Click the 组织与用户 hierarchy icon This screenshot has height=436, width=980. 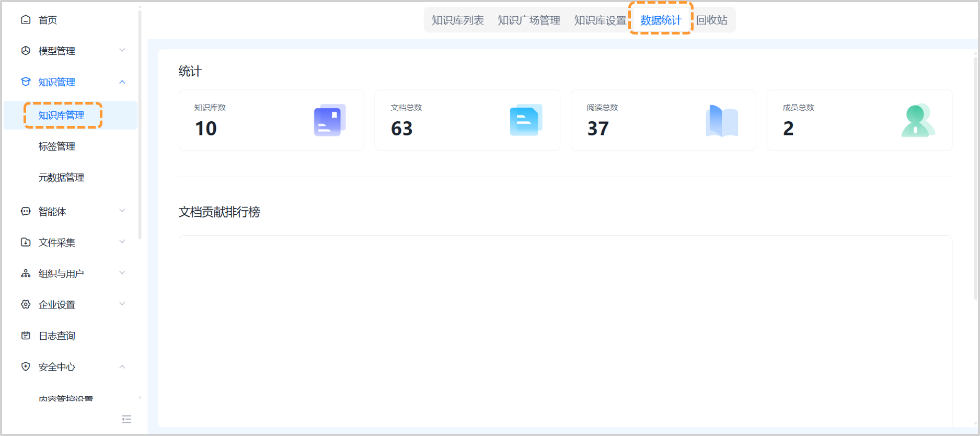(26, 273)
